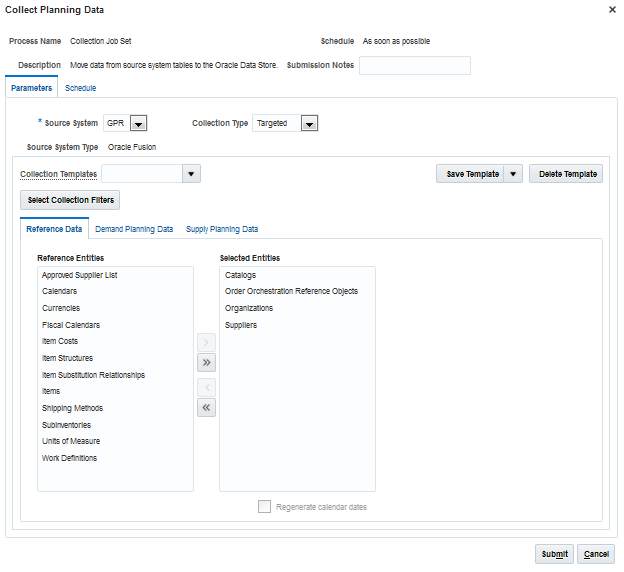This screenshot has width=624, height=572.
Task: Click the Submission Notes text field
Action: tap(414, 66)
